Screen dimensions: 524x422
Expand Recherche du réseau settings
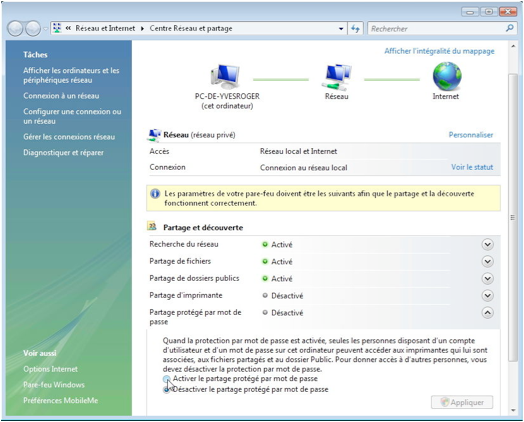[488, 245]
